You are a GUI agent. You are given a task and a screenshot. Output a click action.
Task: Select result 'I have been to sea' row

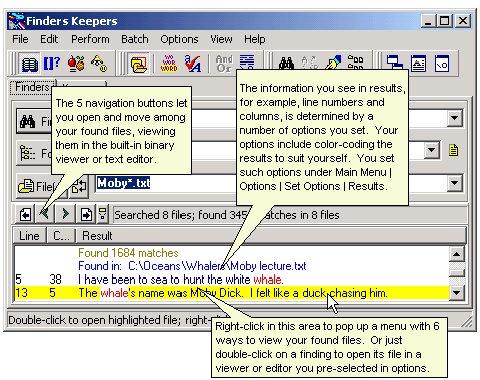pos(231,279)
